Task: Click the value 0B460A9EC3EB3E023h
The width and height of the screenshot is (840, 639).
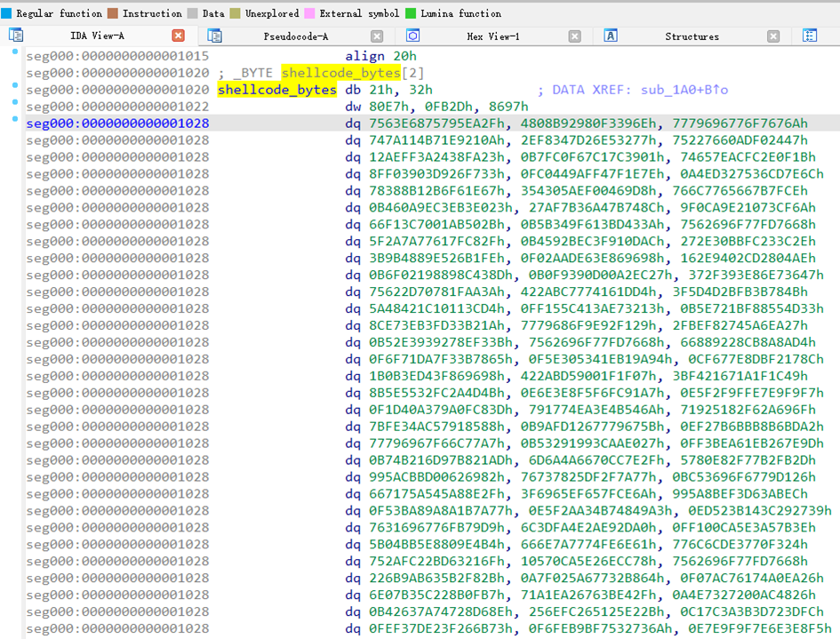Action: (440, 208)
